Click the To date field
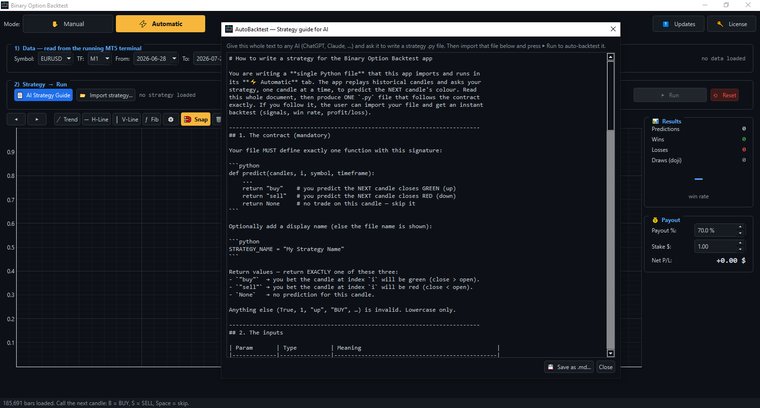Viewport: 760px width, 408px height. click(x=207, y=59)
